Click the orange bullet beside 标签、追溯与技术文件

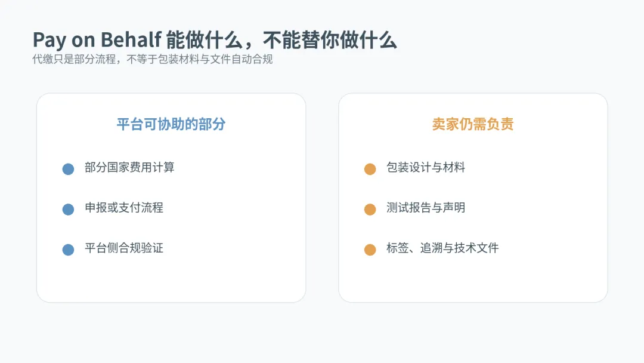click(x=370, y=250)
